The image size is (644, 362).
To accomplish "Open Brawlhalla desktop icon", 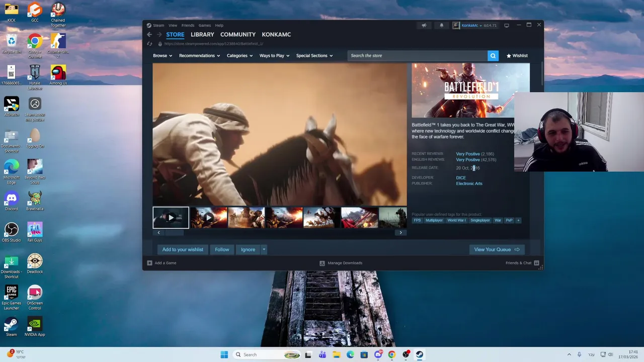I will click(35, 200).
